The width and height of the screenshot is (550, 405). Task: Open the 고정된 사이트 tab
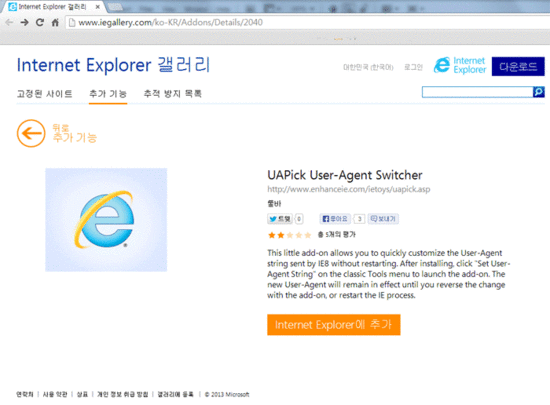tap(45, 94)
